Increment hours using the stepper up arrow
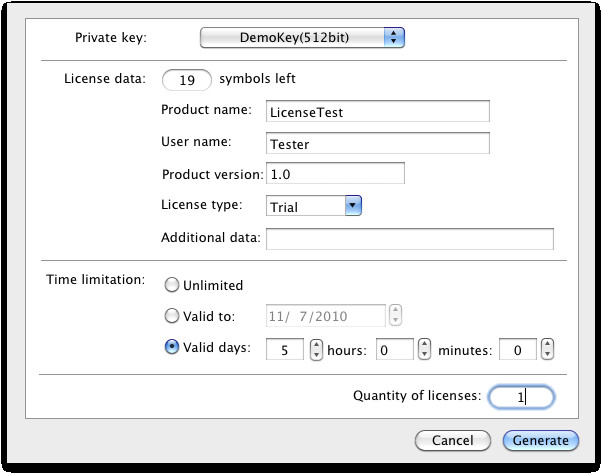This screenshot has width=602, height=474. [x=424, y=344]
